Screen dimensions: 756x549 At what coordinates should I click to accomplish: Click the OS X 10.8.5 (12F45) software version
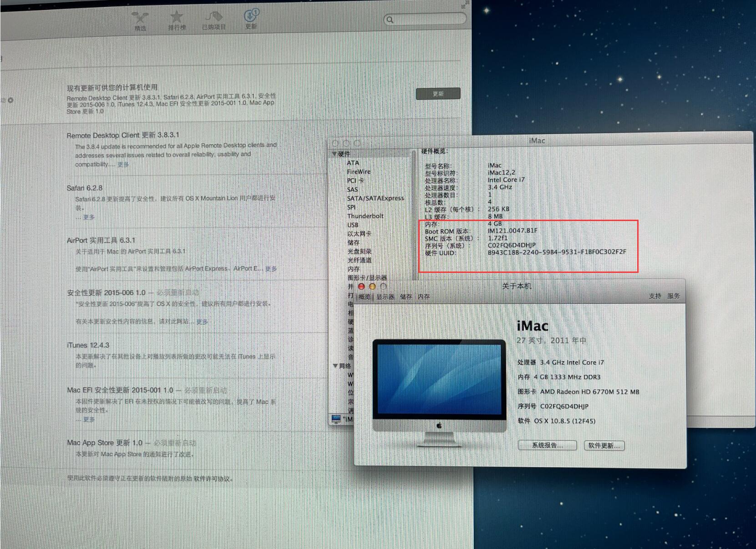click(x=565, y=421)
